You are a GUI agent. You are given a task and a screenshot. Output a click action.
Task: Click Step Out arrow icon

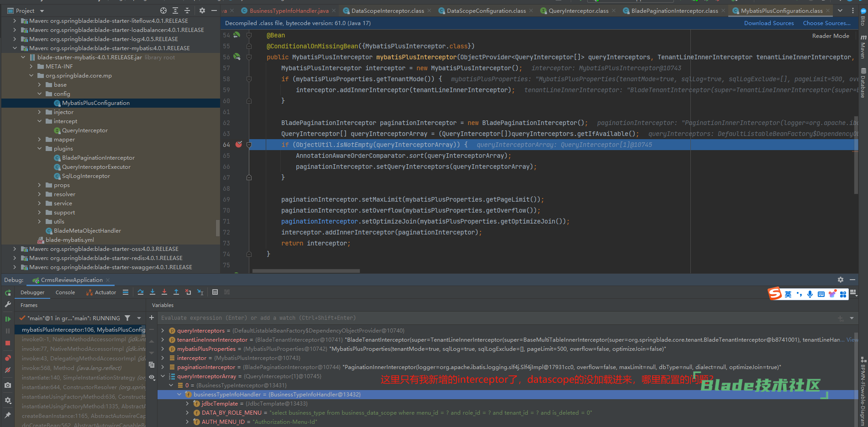[176, 292]
